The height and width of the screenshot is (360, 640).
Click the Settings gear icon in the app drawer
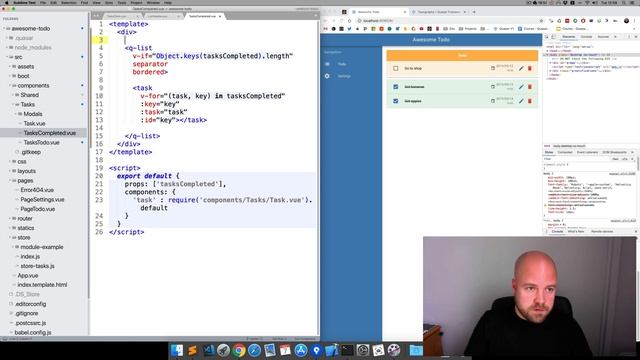coord(327,76)
